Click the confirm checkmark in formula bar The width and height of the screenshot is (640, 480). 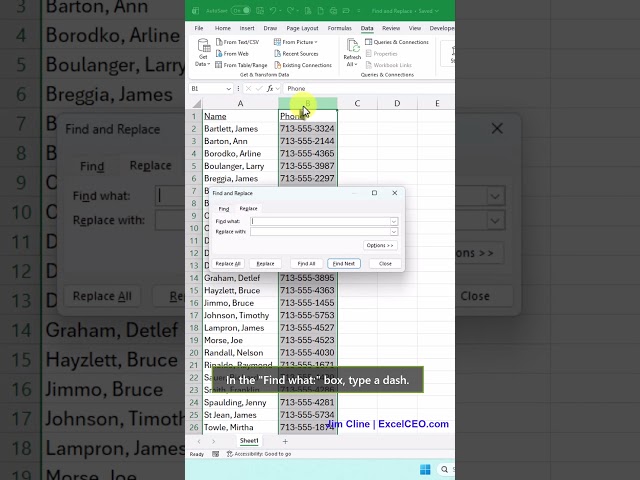259,89
